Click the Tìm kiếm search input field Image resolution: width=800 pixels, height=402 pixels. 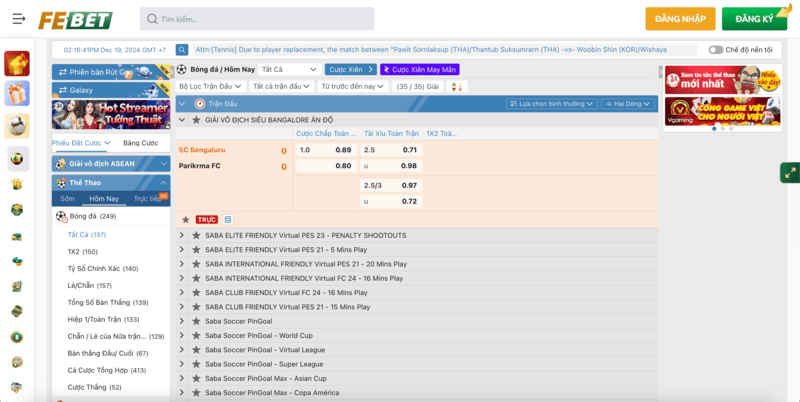click(260, 19)
